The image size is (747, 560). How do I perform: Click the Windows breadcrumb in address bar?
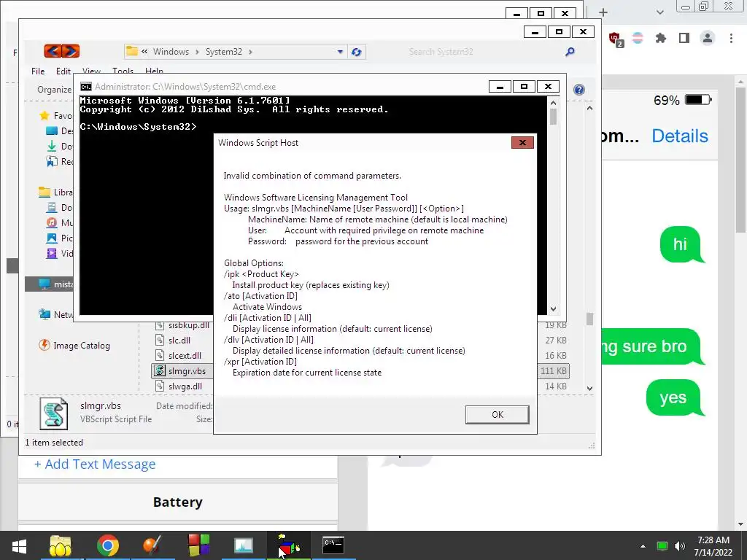click(171, 52)
